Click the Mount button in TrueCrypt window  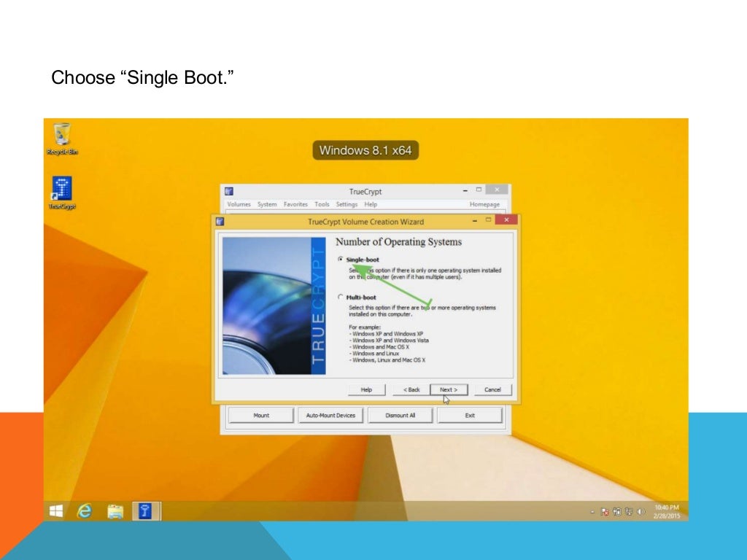point(261,415)
